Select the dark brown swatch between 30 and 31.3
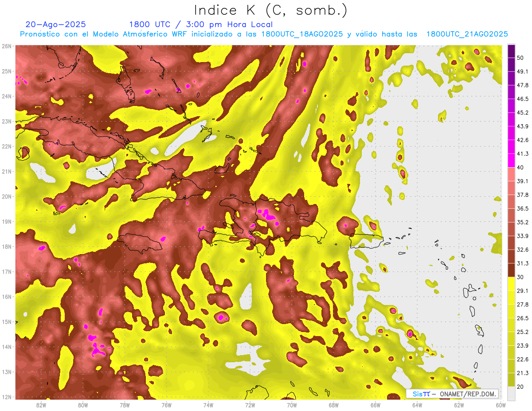The width and height of the screenshot is (532, 411). click(511, 270)
